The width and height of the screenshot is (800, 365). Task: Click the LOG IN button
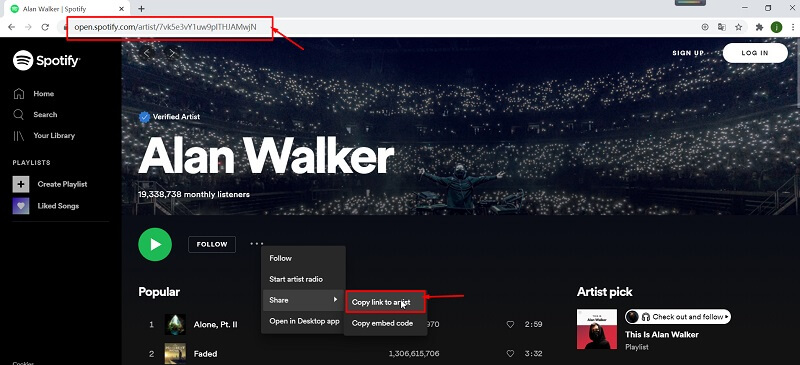click(755, 53)
